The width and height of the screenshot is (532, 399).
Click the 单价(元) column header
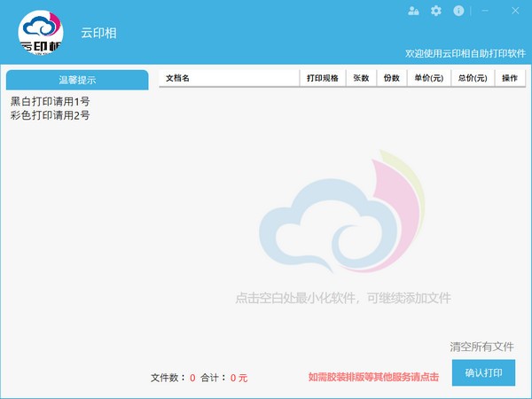pos(427,78)
